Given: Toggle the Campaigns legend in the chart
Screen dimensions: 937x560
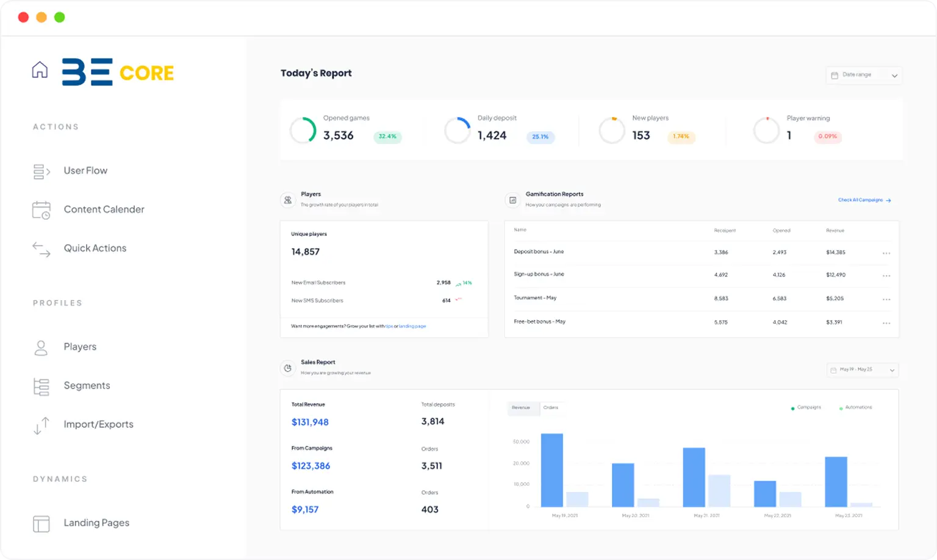Looking at the screenshot, I should coord(806,407).
